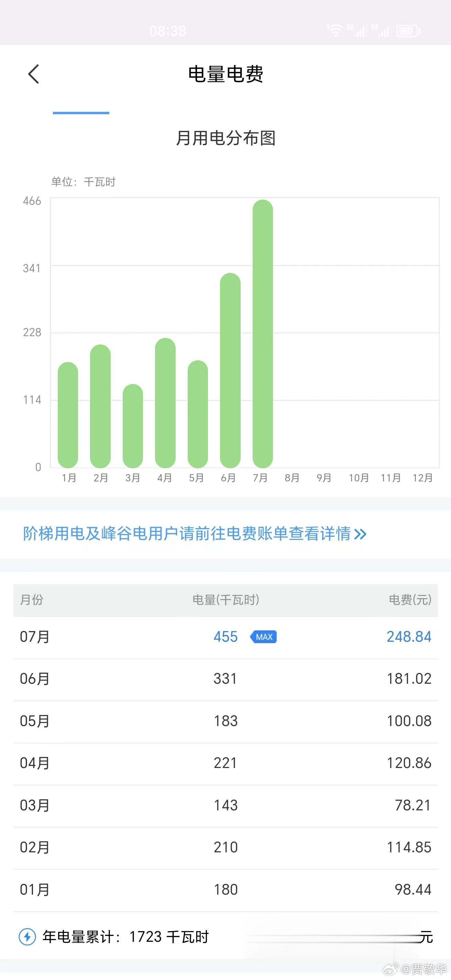Tap the tallest 7月 bar in chart
Viewport: 451px width, 980px height.
(x=263, y=334)
